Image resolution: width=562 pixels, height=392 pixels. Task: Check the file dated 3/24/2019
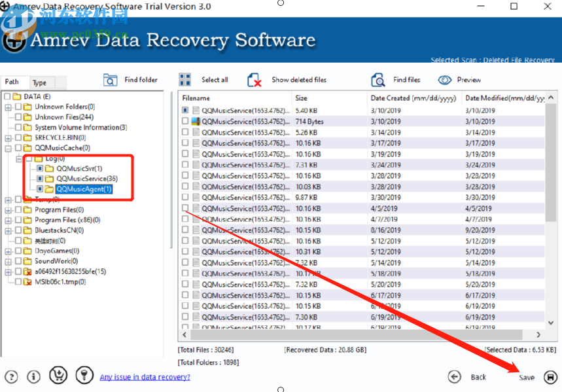point(185,165)
